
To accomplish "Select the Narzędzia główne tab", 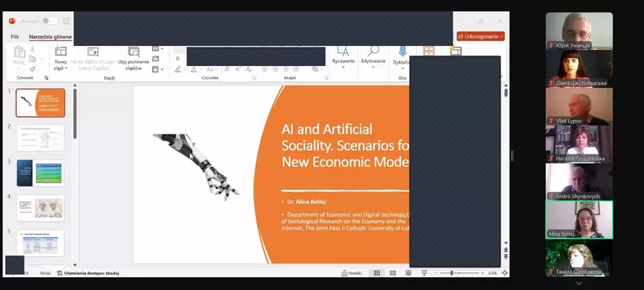I will coord(50,36).
